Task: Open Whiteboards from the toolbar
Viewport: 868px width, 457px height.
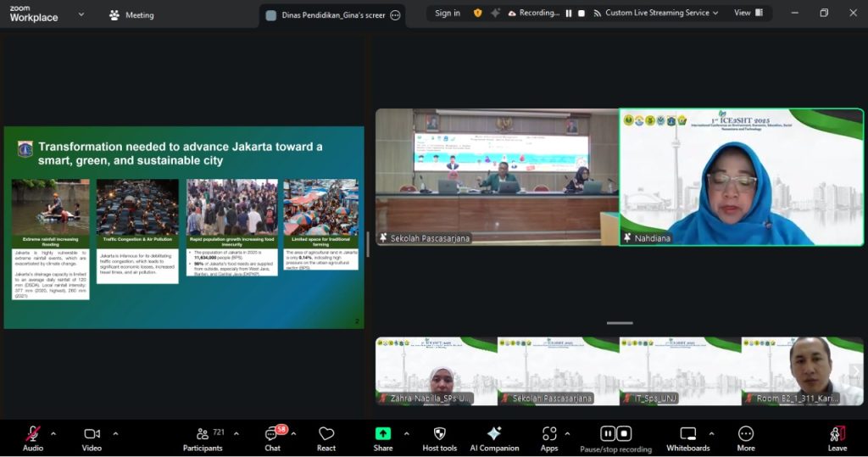Action: click(x=687, y=434)
